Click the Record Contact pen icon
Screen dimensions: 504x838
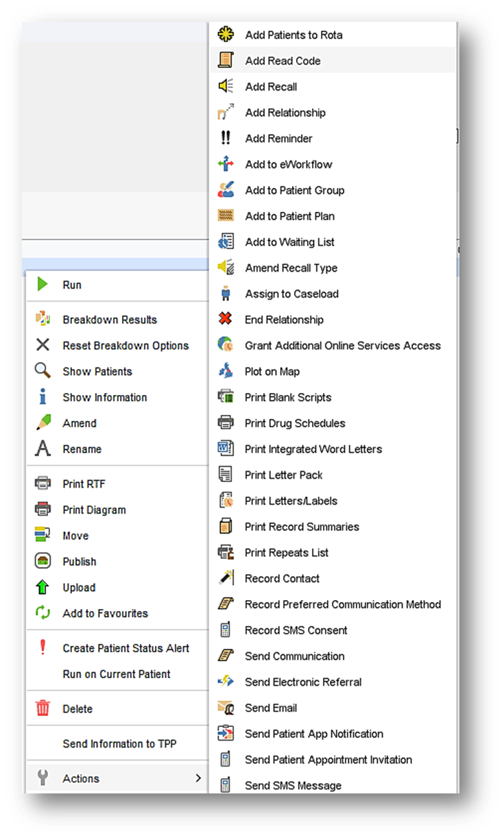point(226,578)
